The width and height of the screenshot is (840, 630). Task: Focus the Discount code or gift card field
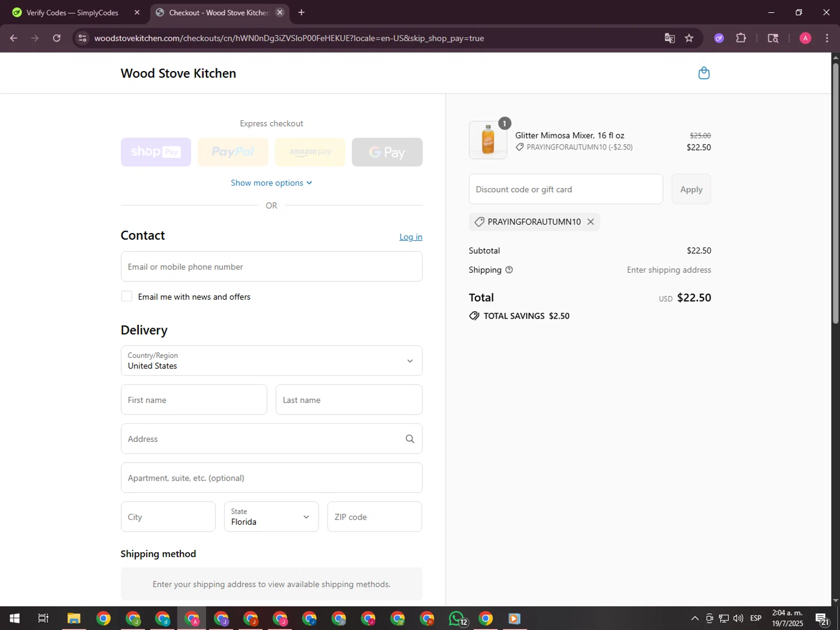click(x=566, y=189)
